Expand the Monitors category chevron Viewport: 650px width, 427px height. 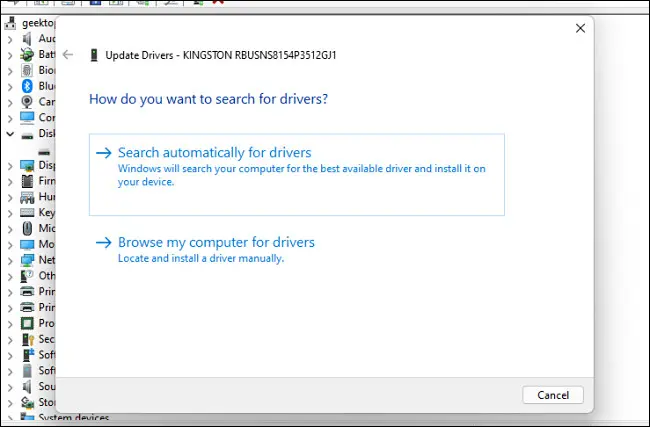coord(10,245)
